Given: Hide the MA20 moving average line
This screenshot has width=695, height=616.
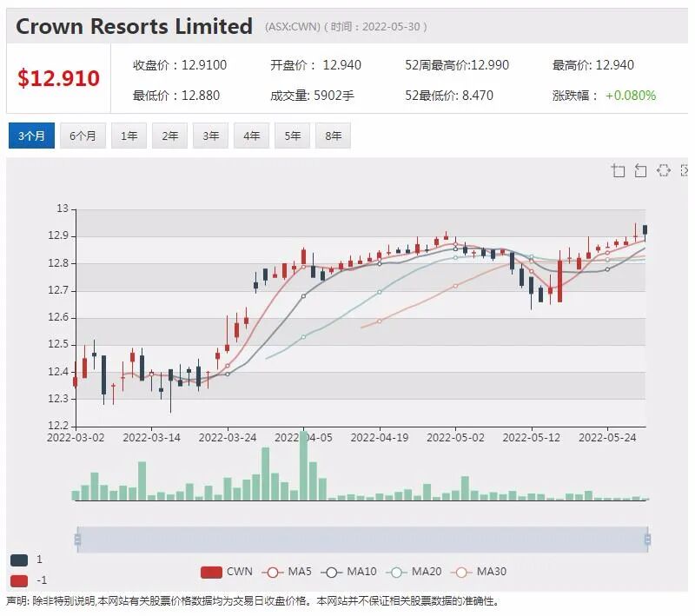Looking at the screenshot, I should coord(414,572).
